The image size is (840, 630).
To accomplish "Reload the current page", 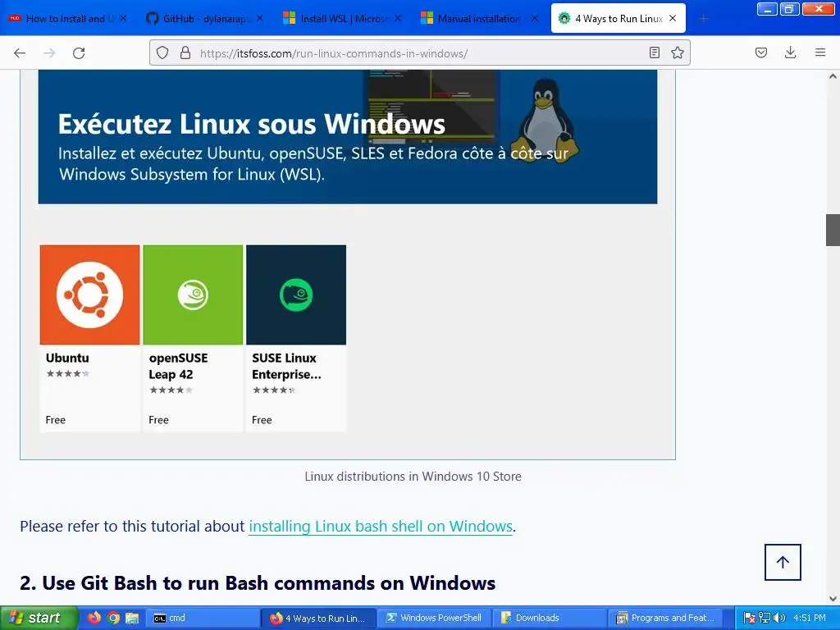I will [x=79, y=52].
